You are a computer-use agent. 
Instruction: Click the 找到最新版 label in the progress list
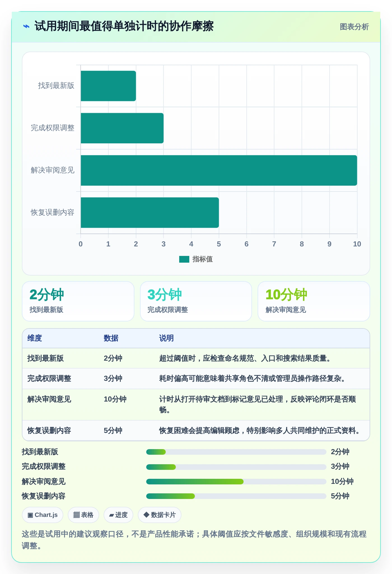(x=40, y=452)
